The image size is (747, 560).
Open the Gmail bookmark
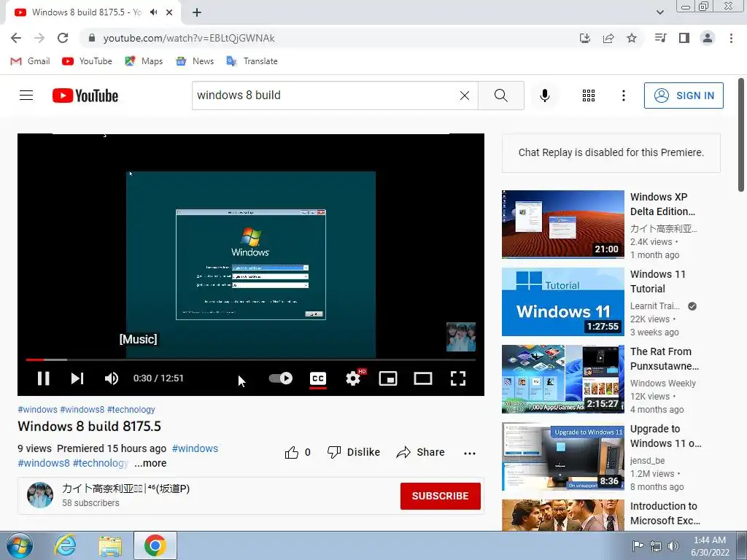[x=31, y=61]
